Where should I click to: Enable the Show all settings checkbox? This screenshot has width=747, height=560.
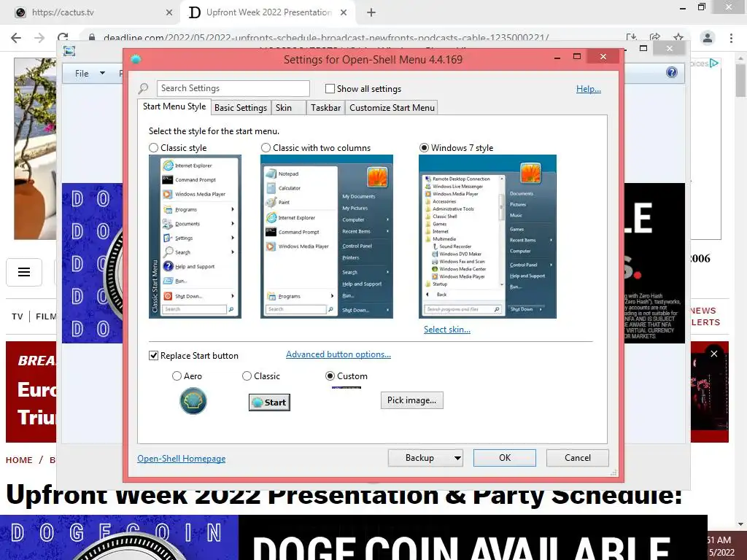(330, 88)
